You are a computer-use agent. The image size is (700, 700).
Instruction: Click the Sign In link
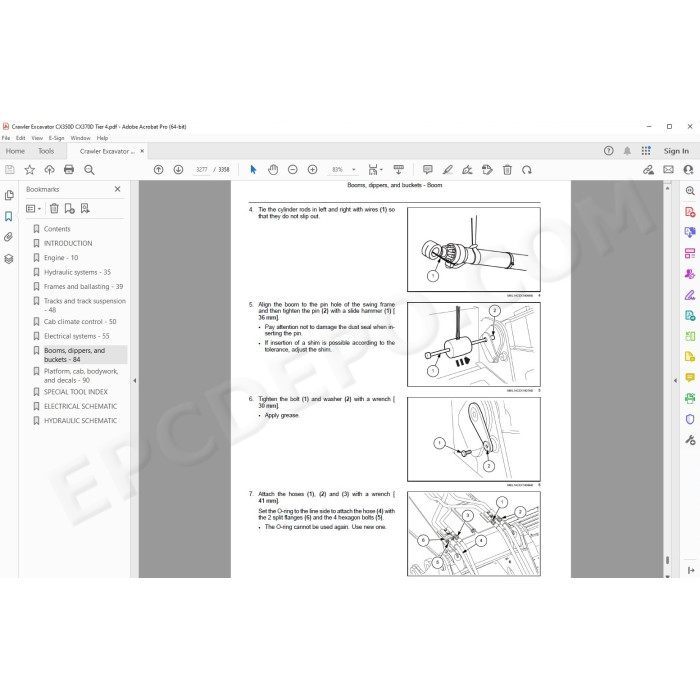point(676,151)
